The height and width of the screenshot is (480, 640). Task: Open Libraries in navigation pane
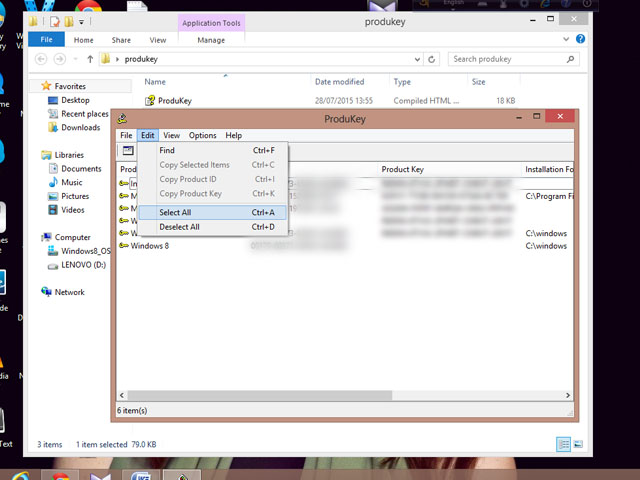[x=69, y=155]
